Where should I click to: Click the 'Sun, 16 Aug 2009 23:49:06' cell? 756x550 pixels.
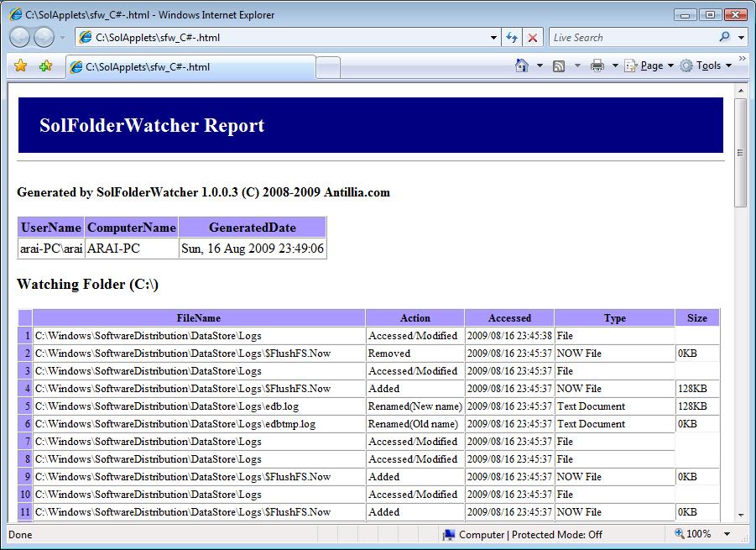tap(253, 249)
